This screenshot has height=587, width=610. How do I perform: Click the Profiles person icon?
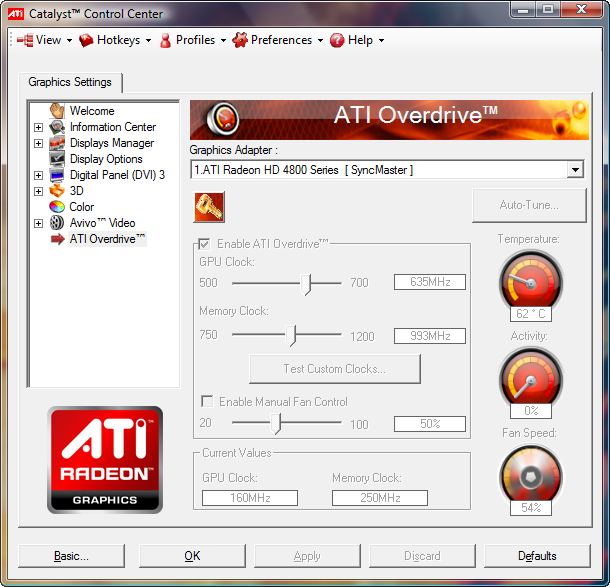point(165,40)
